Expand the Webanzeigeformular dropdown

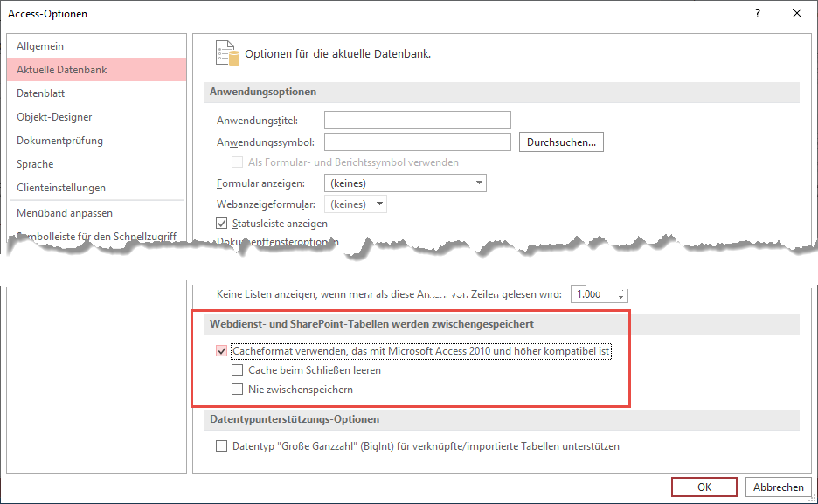click(379, 204)
